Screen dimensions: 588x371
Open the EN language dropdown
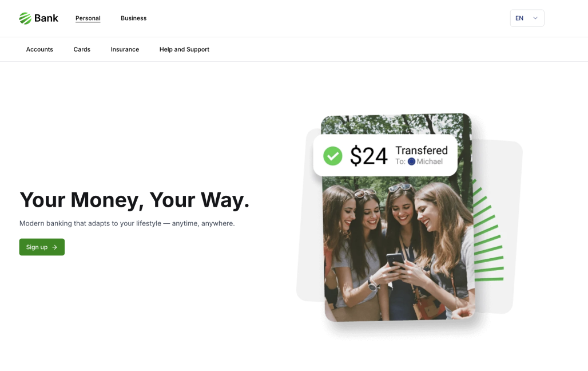(x=527, y=18)
